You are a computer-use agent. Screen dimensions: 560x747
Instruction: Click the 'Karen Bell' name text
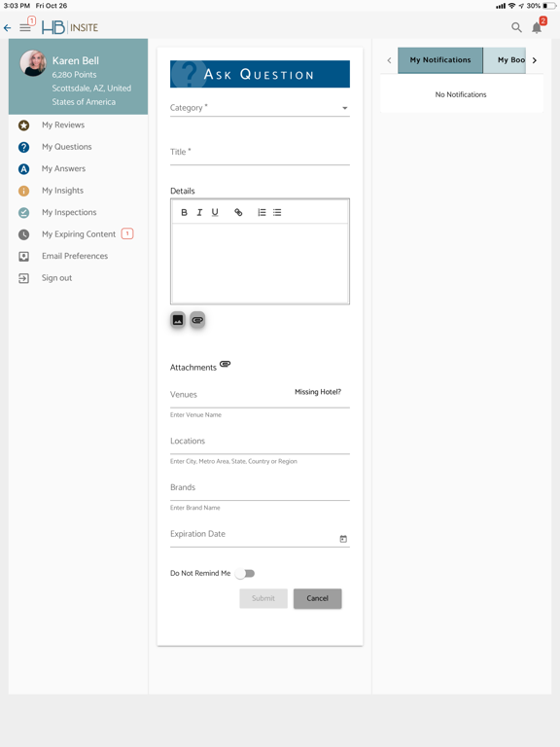(x=76, y=61)
